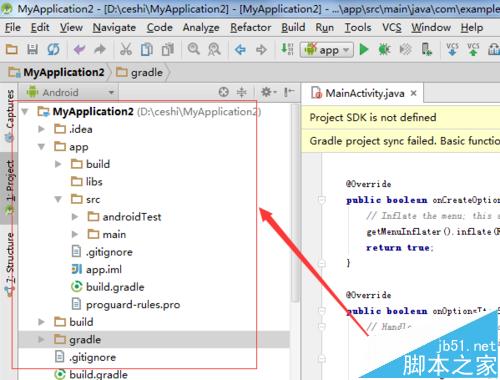Image resolution: width=500 pixels, height=380 pixels.
Task: Open the Refactor menu
Action: click(x=251, y=27)
